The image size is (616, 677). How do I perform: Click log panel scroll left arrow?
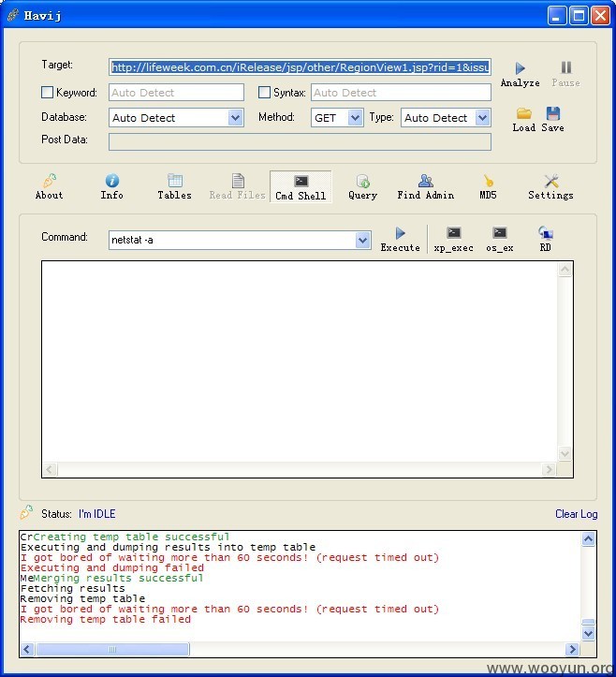[x=27, y=649]
